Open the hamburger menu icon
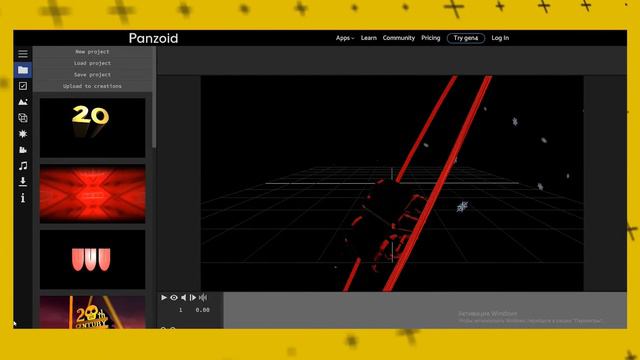 23,54
